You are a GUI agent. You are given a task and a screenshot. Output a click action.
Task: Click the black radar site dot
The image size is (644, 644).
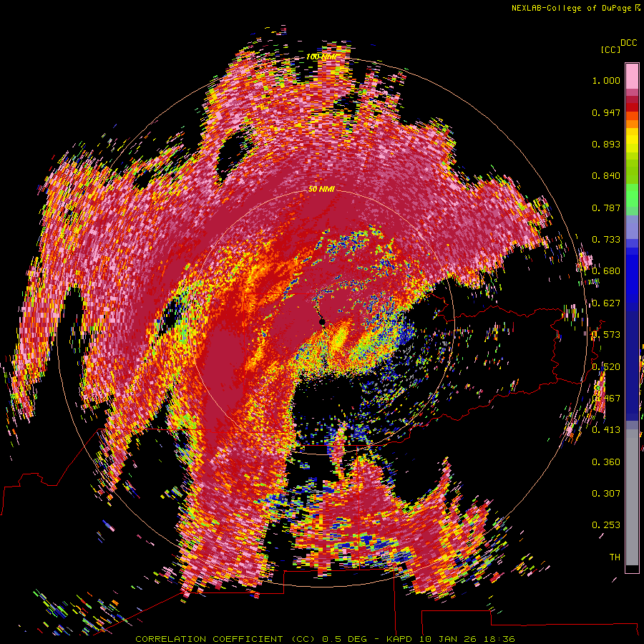[322, 321]
